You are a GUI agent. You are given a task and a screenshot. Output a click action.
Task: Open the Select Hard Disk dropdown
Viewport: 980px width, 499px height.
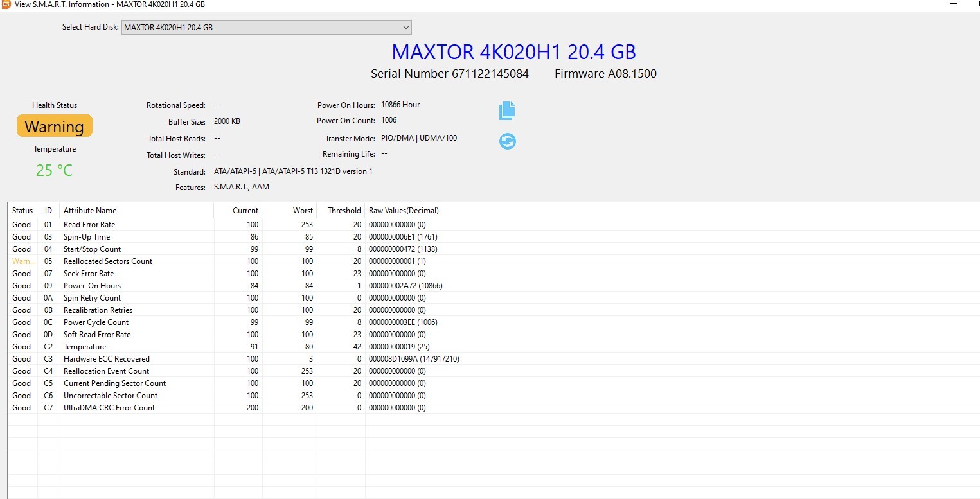click(266, 27)
